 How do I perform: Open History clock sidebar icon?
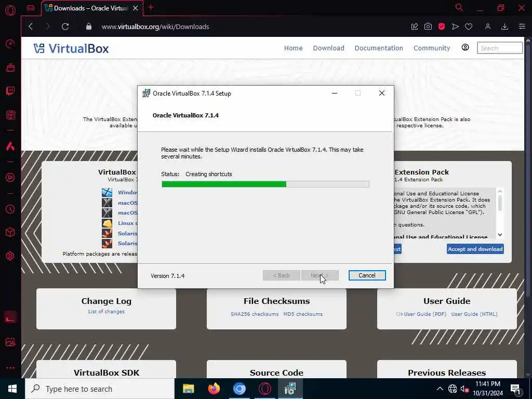point(10,209)
